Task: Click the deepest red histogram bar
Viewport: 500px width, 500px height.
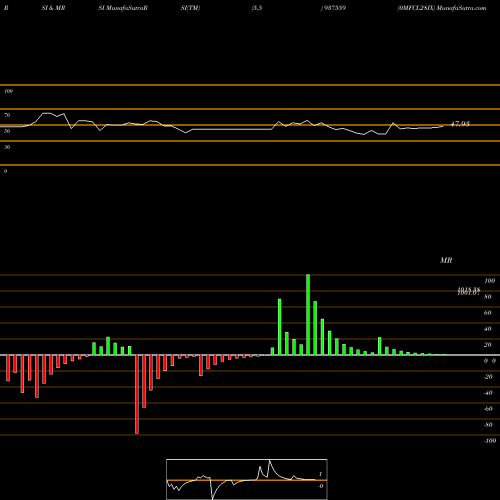Action: 137,394
